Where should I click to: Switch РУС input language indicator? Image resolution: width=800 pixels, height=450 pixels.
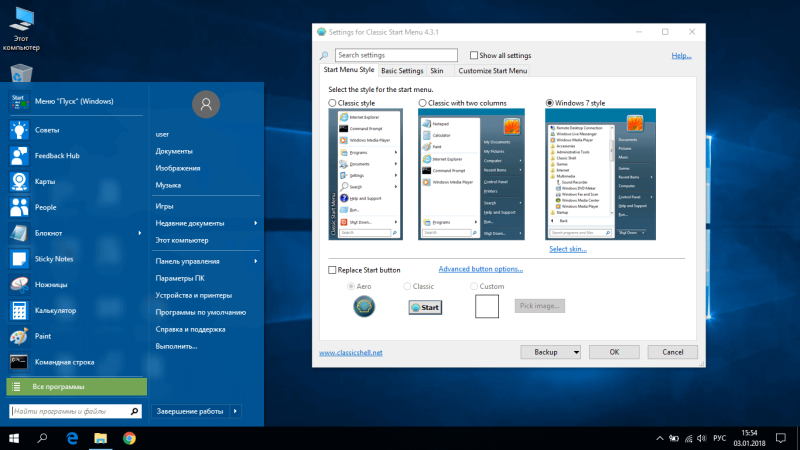coord(720,438)
